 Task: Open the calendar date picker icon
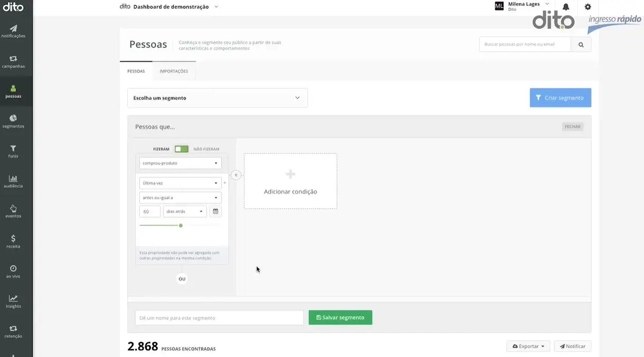(215, 211)
